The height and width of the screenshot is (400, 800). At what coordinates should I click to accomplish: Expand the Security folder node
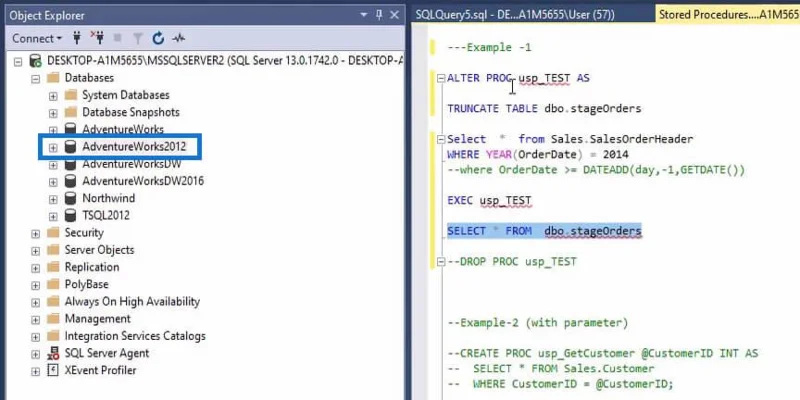coord(35,234)
